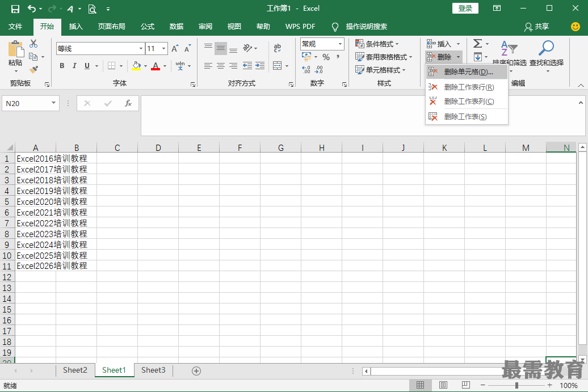The image size is (588, 392).
Task: Align text left horizontally
Action: [208, 66]
